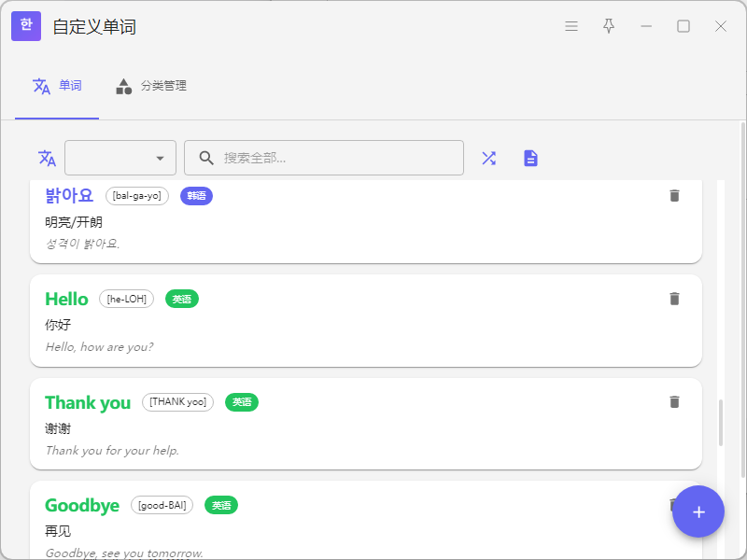Image resolution: width=747 pixels, height=560 pixels.
Task: Click the vertical scrollbar thumb
Action: point(720,423)
